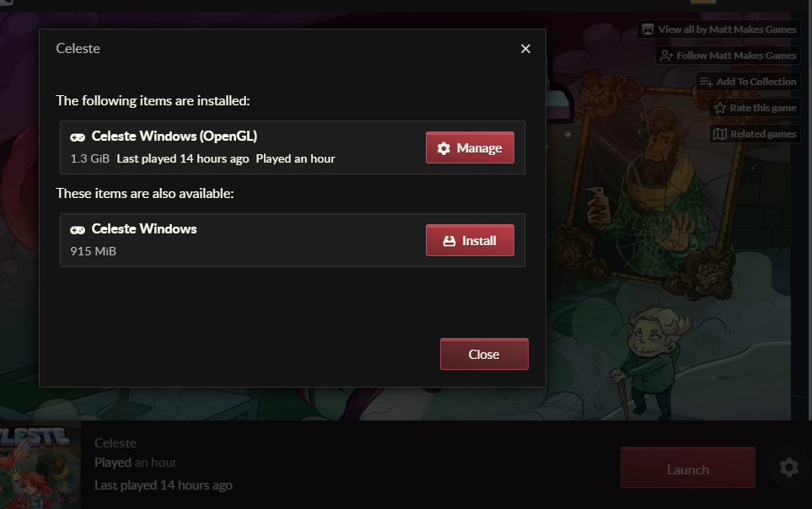Click the follow-user icon for Matt Makes Games
812x509 pixels.
(666, 56)
